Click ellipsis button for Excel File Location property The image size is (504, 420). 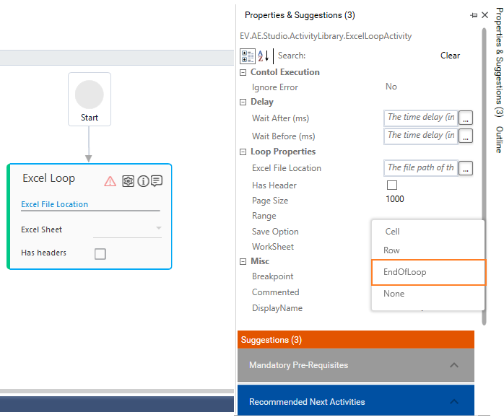(x=466, y=168)
